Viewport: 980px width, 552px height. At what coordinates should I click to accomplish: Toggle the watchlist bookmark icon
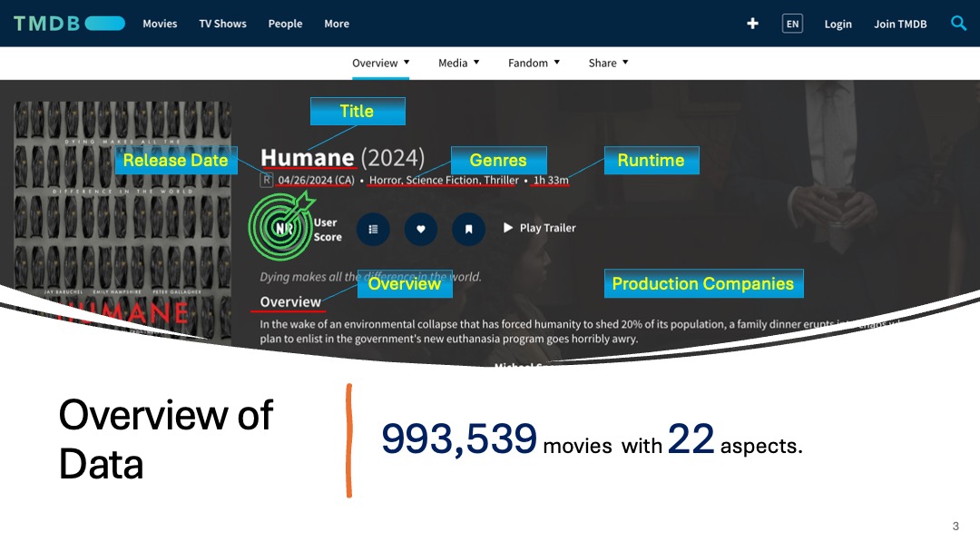[468, 229]
